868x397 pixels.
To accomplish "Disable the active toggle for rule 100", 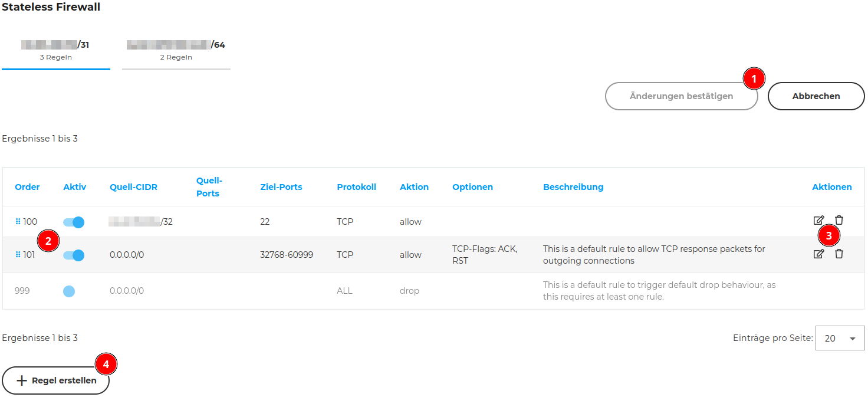I will [x=74, y=222].
